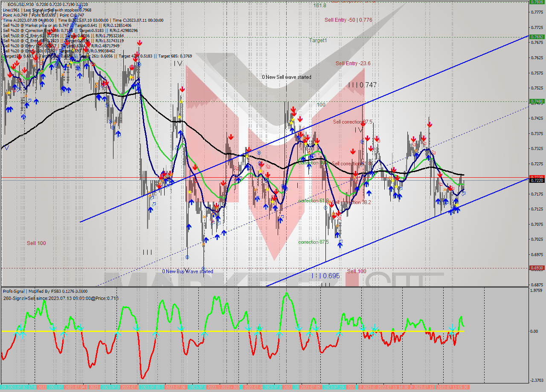546x392 pixels.
Task: Click green price tag 0.7480
Action: pyautogui.click(x=537, y=101)
